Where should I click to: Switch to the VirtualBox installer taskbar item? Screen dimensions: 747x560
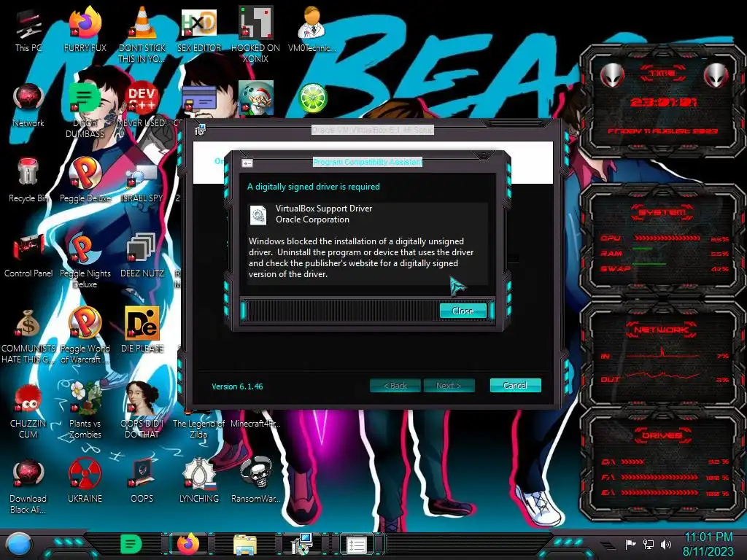pos(301,544)
